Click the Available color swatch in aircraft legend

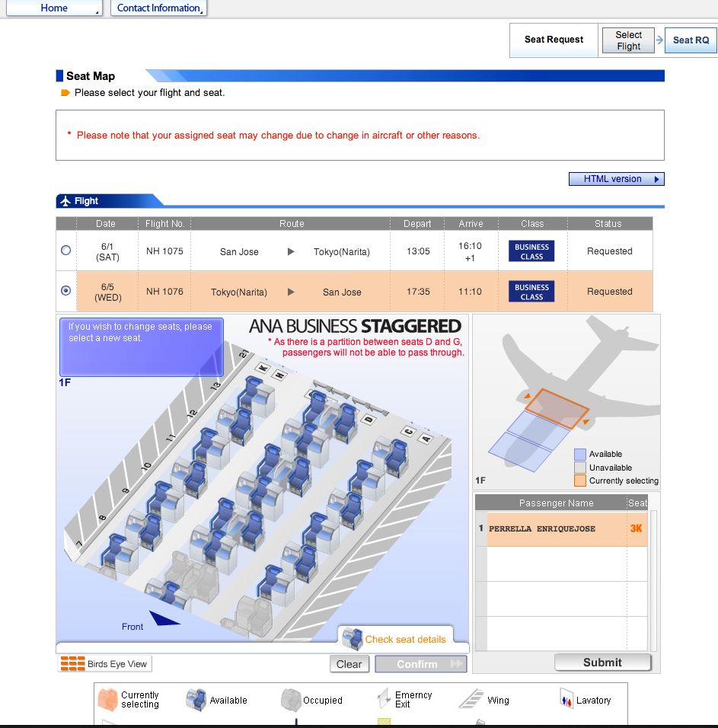[x=579, y=454]
